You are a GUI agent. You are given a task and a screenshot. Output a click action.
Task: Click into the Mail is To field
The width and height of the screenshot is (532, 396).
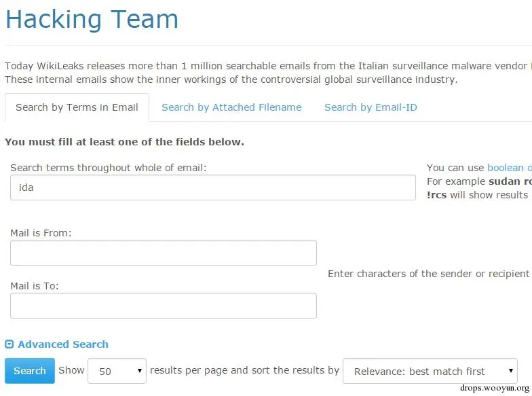point(163,306)
